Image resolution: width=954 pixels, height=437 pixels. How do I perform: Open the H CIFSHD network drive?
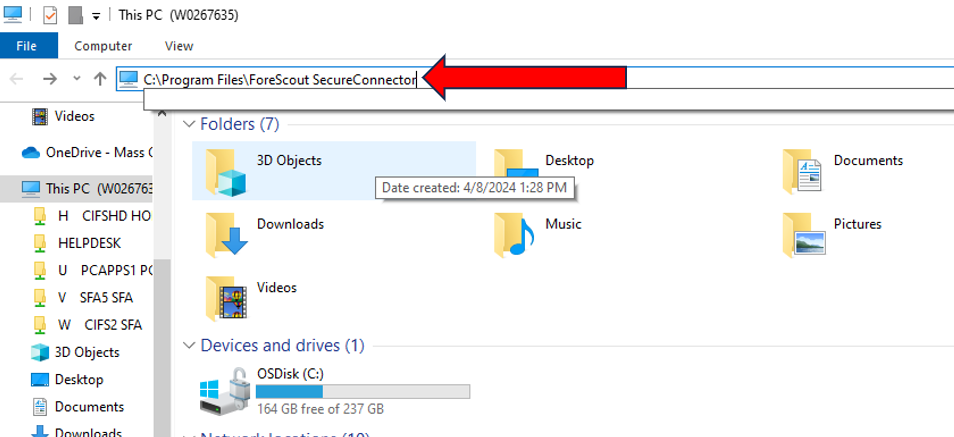click(91, 216)
